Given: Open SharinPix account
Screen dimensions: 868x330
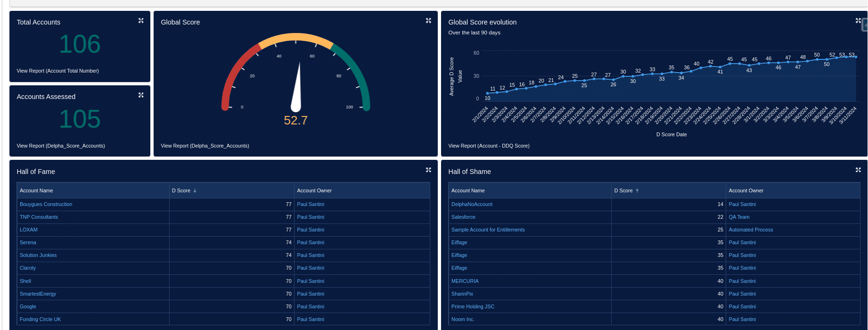Looking at the screenshot, I should [x=462, y=294].
